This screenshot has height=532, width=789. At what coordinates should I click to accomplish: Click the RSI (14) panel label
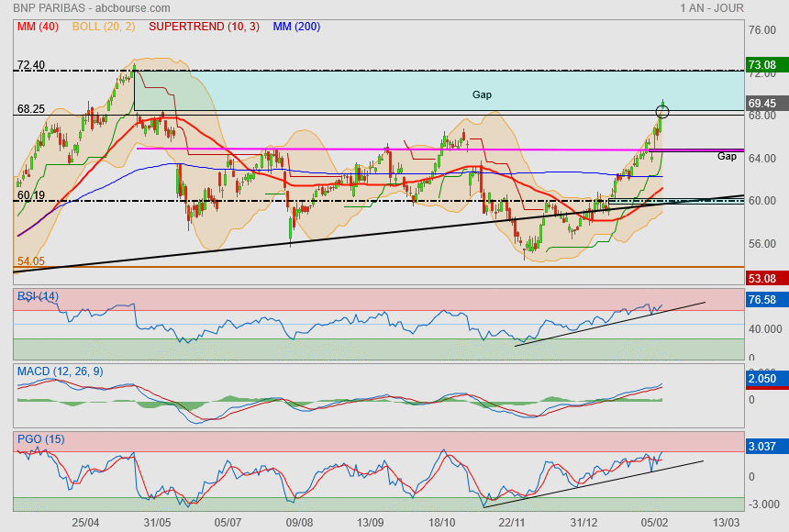[x=38, y=296]
